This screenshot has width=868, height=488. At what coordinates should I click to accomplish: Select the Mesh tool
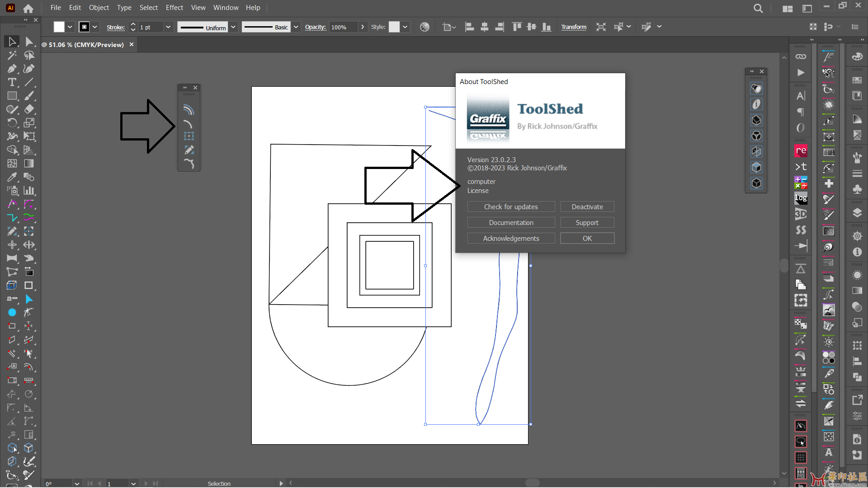click(x=12, y=164)
